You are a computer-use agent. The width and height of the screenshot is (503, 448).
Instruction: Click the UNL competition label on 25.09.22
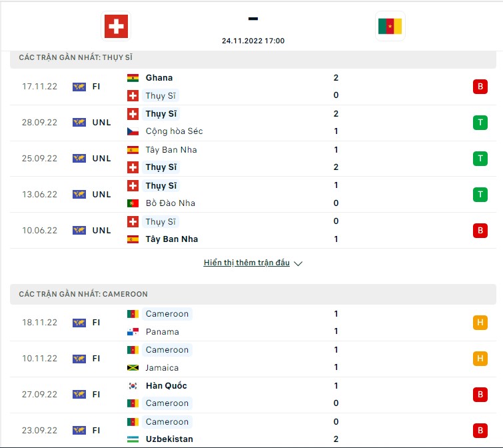click(101, 159)
